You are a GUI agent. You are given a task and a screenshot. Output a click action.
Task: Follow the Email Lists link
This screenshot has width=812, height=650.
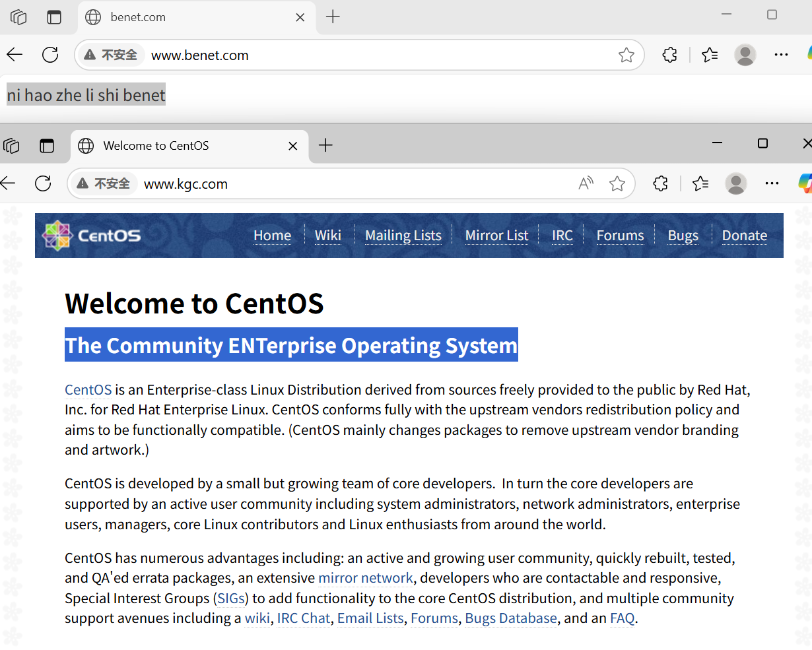tap(370, 618)
